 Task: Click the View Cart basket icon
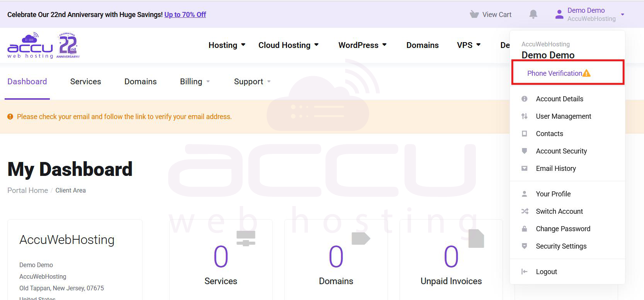tap(474, 15)
